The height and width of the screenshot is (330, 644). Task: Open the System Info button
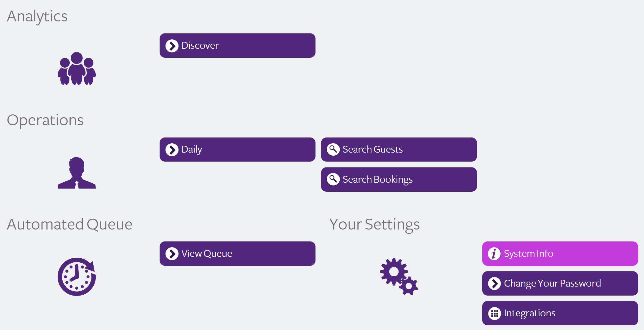(x=560, y=254)
